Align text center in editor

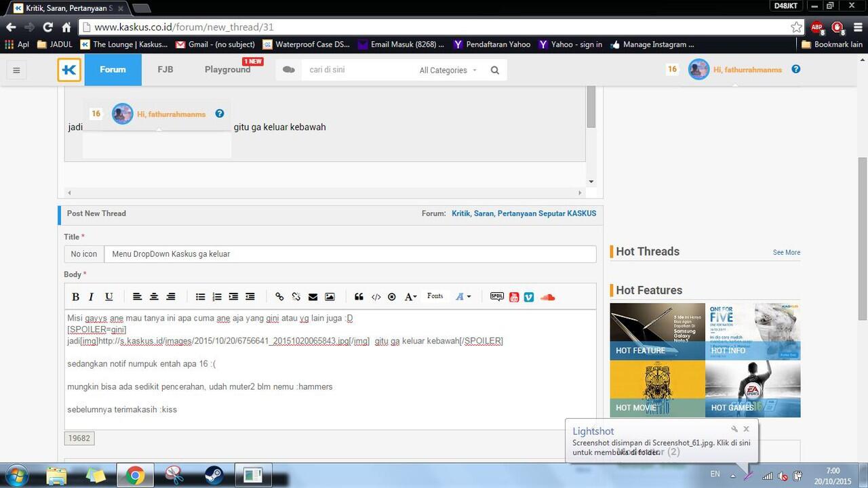154,297
